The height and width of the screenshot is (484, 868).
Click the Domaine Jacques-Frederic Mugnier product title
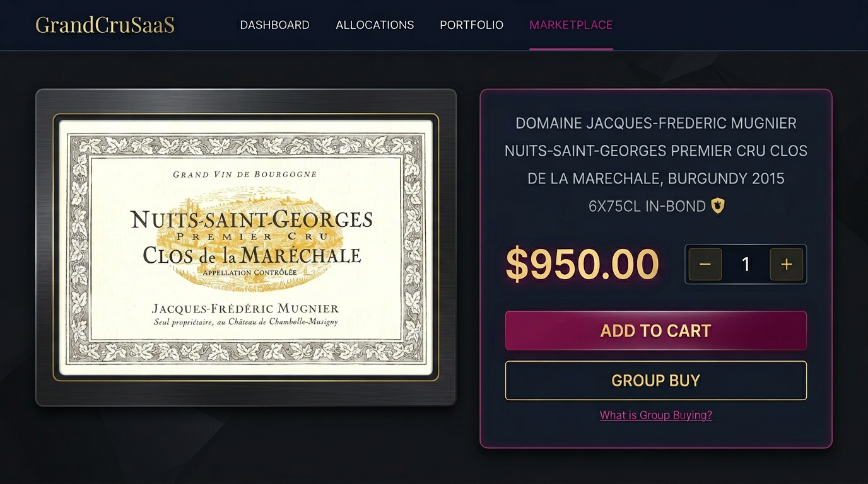pyautogui.click(x=656, y=151)
